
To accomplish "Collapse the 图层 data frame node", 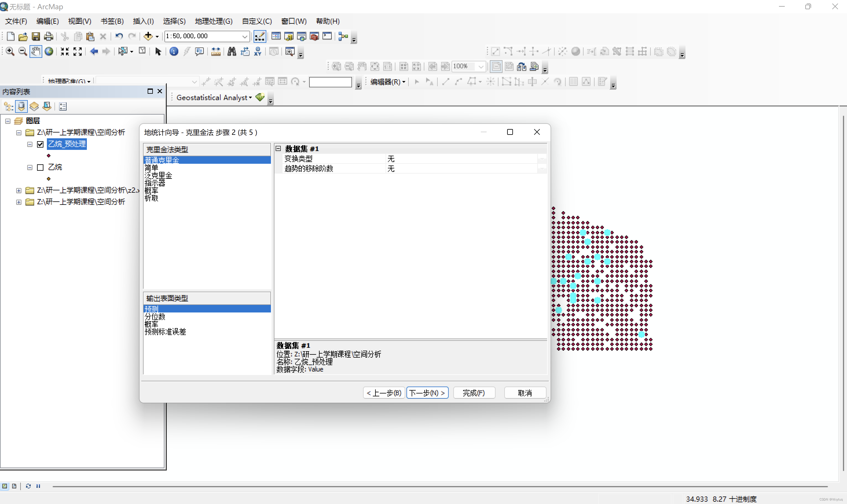I will point(8,121).
